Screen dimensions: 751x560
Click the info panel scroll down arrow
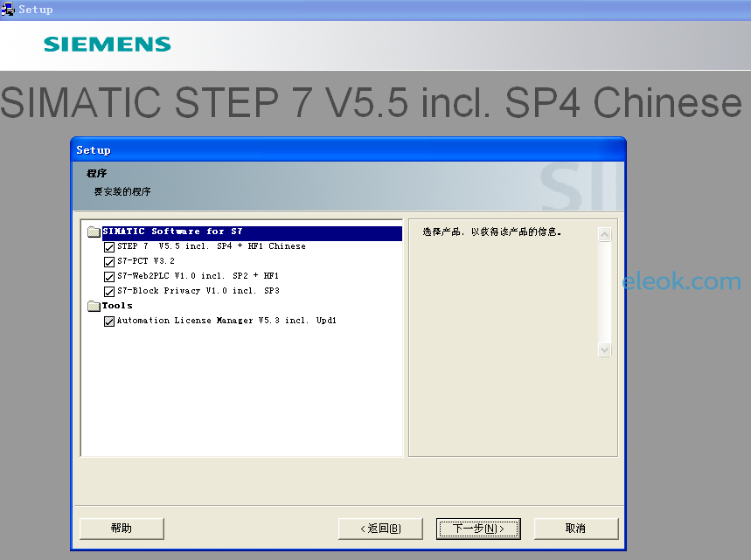coord(605,349)
